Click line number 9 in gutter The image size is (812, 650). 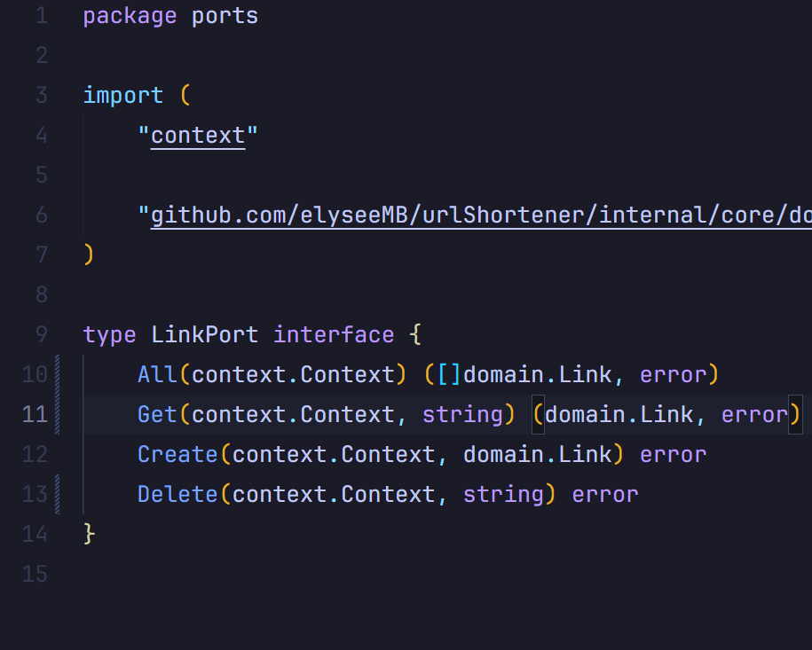(x=41, y=335)
